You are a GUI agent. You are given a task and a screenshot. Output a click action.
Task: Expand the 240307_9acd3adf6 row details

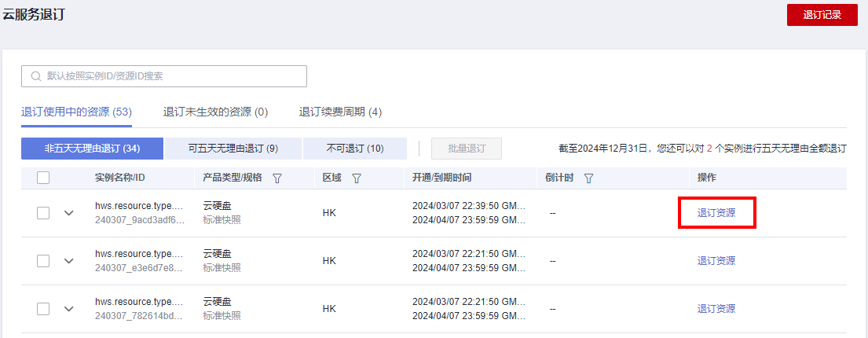[x=69, y=213]
